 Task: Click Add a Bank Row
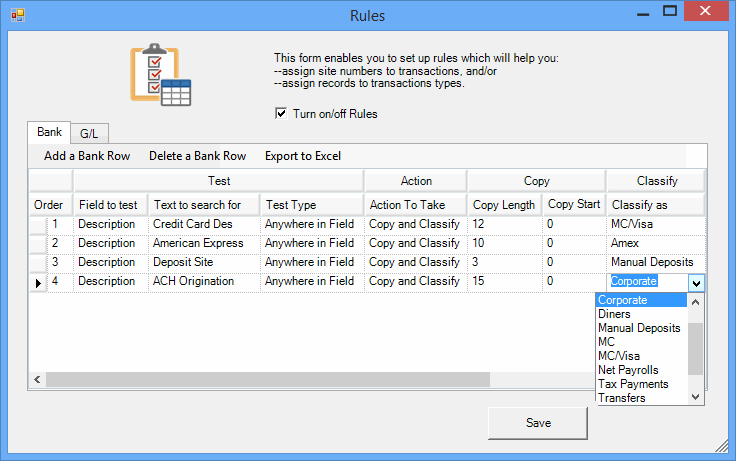coord(87,156)
